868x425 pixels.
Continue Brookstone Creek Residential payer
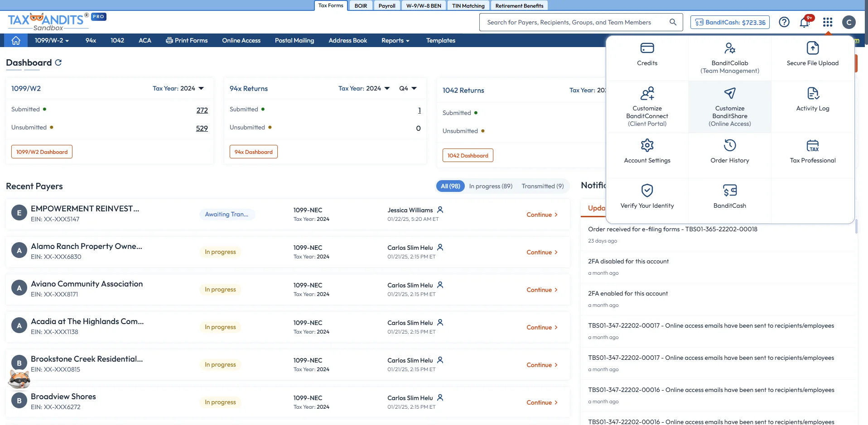pyautogui.click(x=542, y=365)
